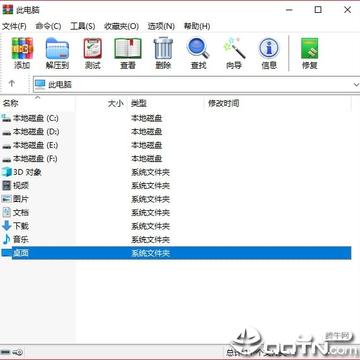This screenshot has height=360, width=360.
Task: Select the 下载 download arrow icon
Action: [x=6, y=226]
